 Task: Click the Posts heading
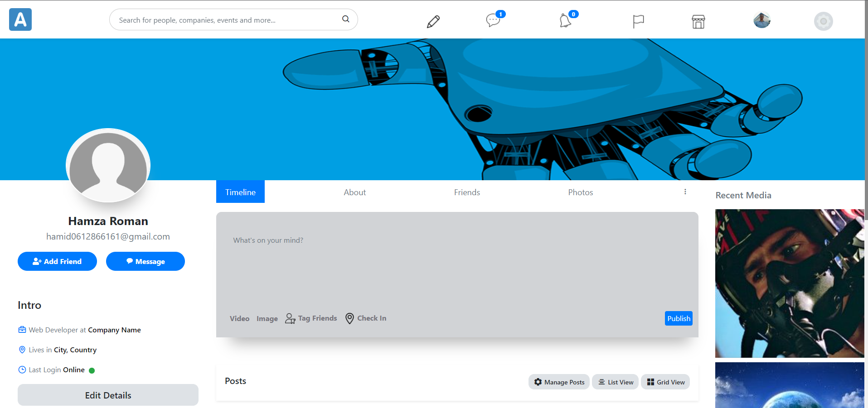pos(235,381)
